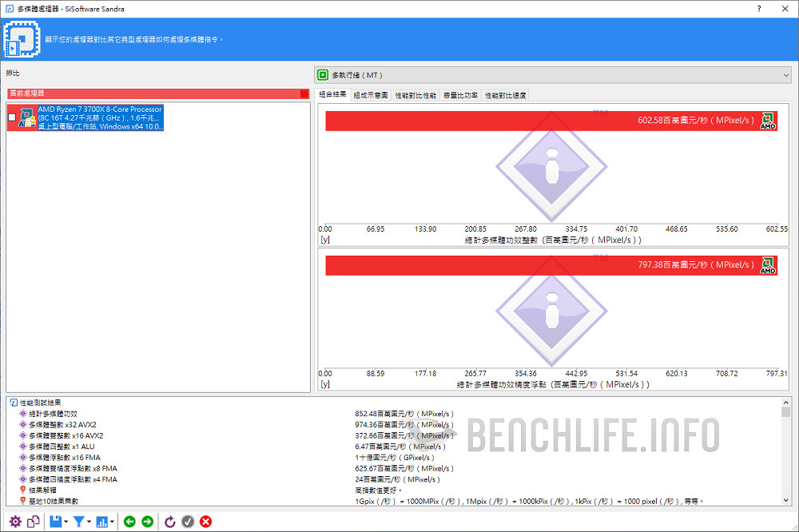
Task: Open the 多執行緒 (MT) dropdown
Action: 552,75
